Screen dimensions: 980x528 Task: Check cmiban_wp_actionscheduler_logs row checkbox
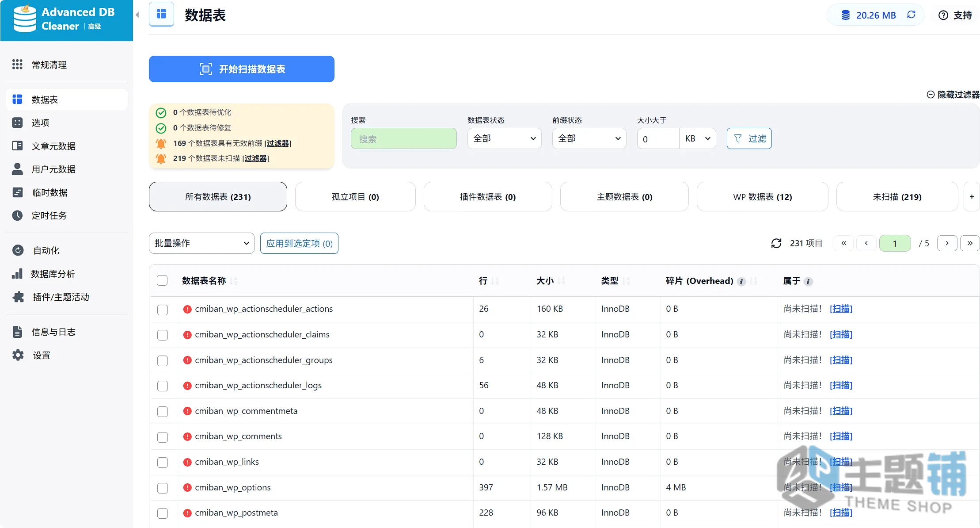point(163,386)
